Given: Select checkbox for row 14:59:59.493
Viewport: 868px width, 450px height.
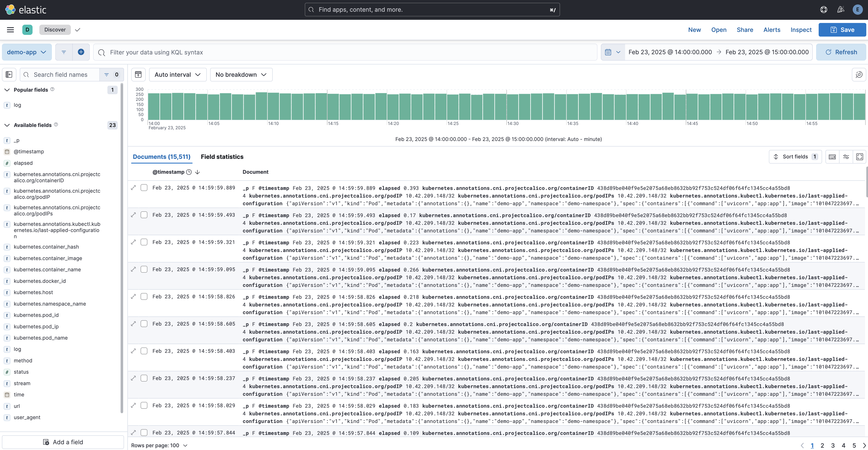Looking at the screenshot, I should click(x=144, y=215).
